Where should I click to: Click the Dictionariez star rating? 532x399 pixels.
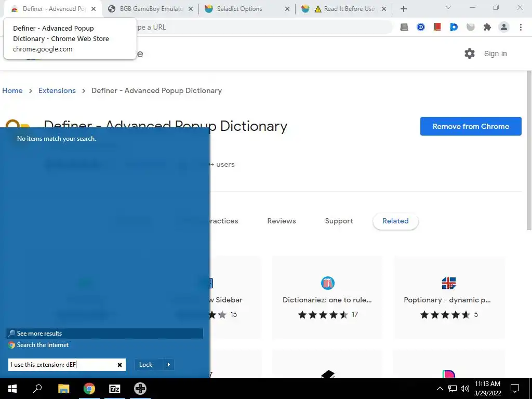point(323,314)
